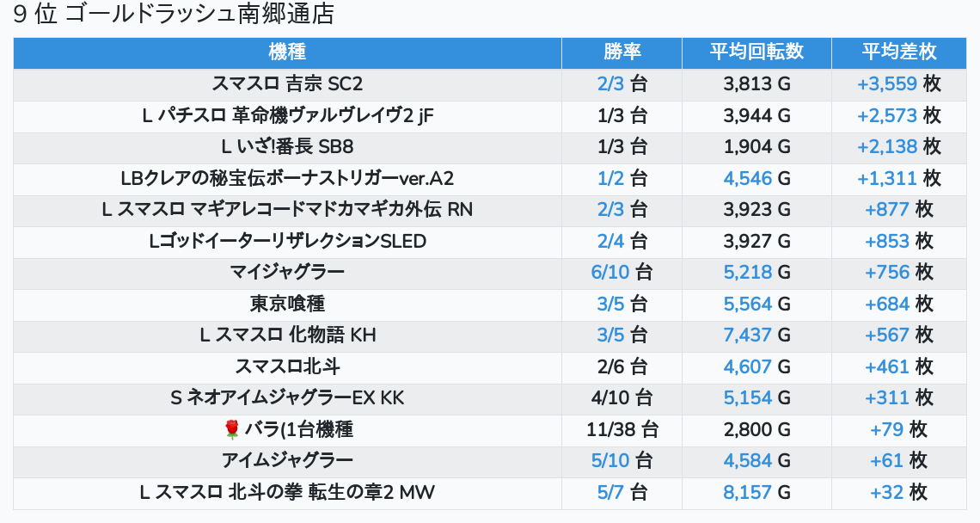Select the 平均差枚 column header
Screen dimensions: 980x523
point(898,52)
